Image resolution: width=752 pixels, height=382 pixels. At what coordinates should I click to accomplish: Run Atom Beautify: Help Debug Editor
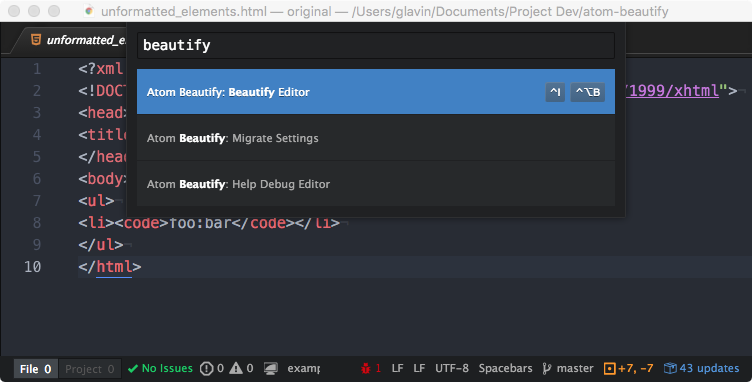click(376, 184)
